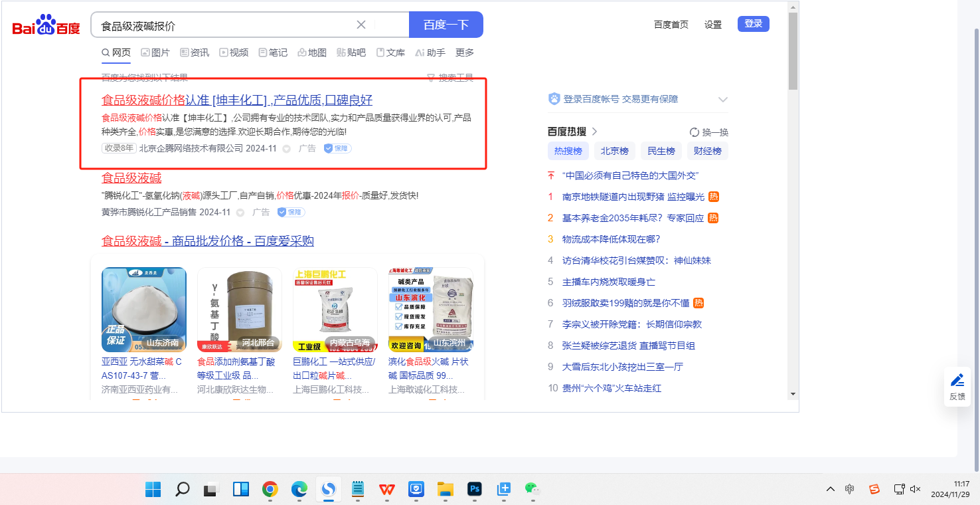The height and width of the screenshot is (505, 980).
Task: Open the 食品级液碱 ad result title
Action: pyautogui.click(x=131, y=178)
